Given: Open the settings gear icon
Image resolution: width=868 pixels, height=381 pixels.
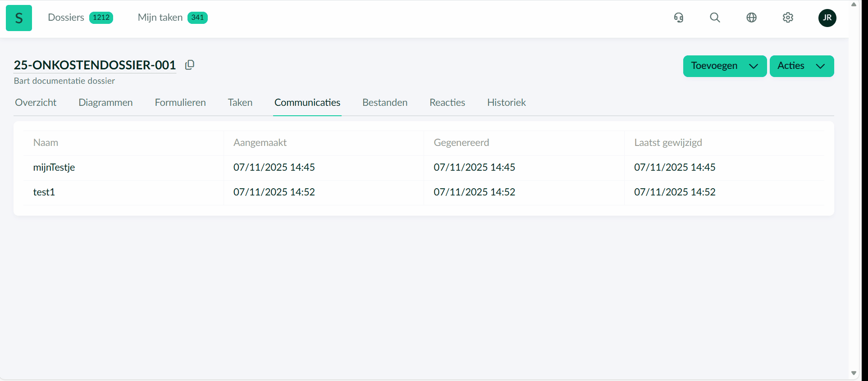Looking at the screenshot, I should 788,18.
